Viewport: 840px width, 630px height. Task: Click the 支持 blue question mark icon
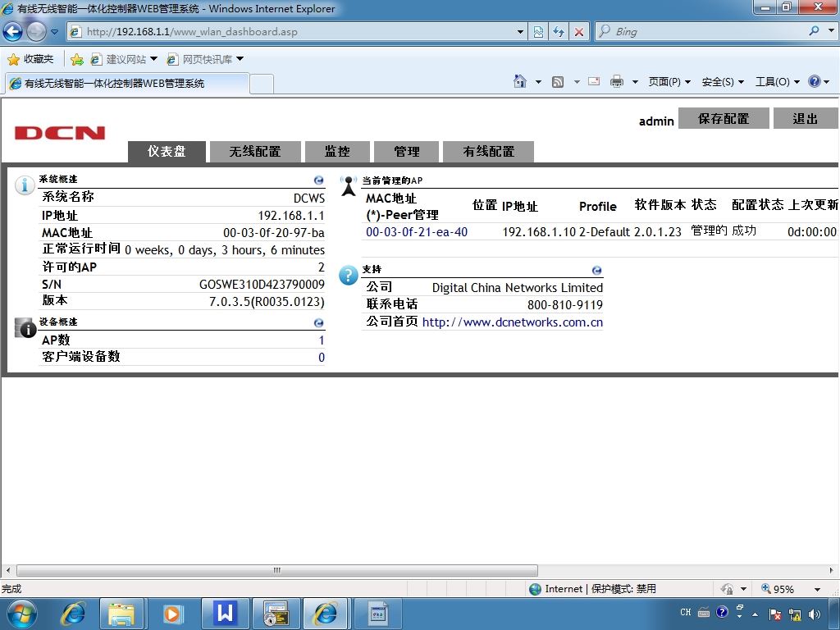pos(348,276)
